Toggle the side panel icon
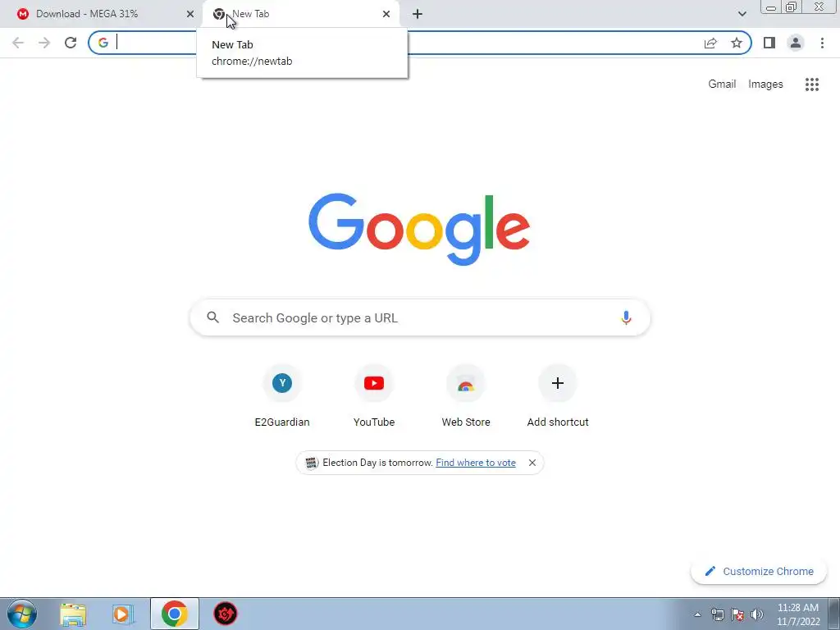840x630 pixels. (x=769, y=43)
